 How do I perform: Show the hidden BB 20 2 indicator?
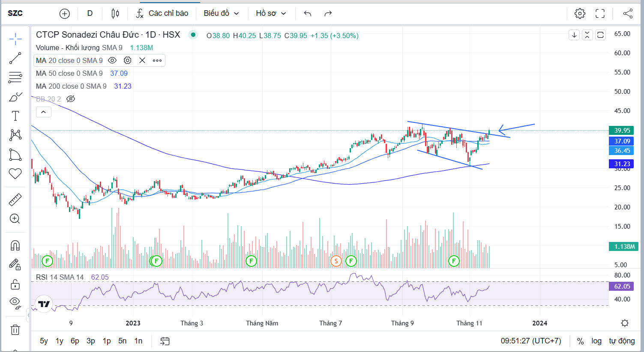(71, 99)
